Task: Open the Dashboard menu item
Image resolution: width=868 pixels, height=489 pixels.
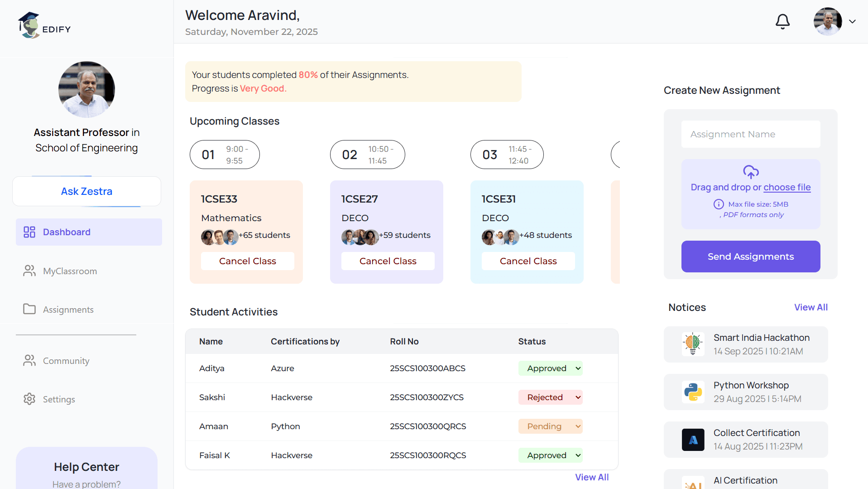Action: pyautogui.click(x=89, y=232)
